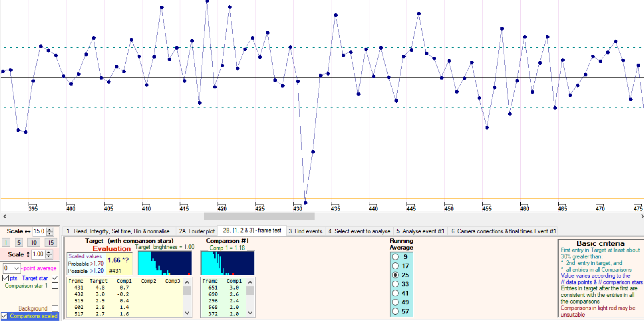Click the Comparison #1 histogram
The width and height of the screenshot is (644, 321).
[227, 263]
